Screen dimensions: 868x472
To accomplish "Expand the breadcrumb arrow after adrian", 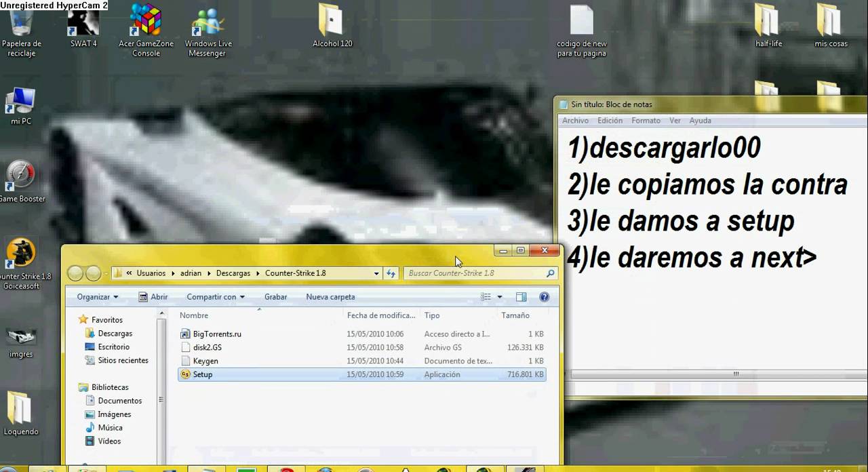I will point(208,273).
